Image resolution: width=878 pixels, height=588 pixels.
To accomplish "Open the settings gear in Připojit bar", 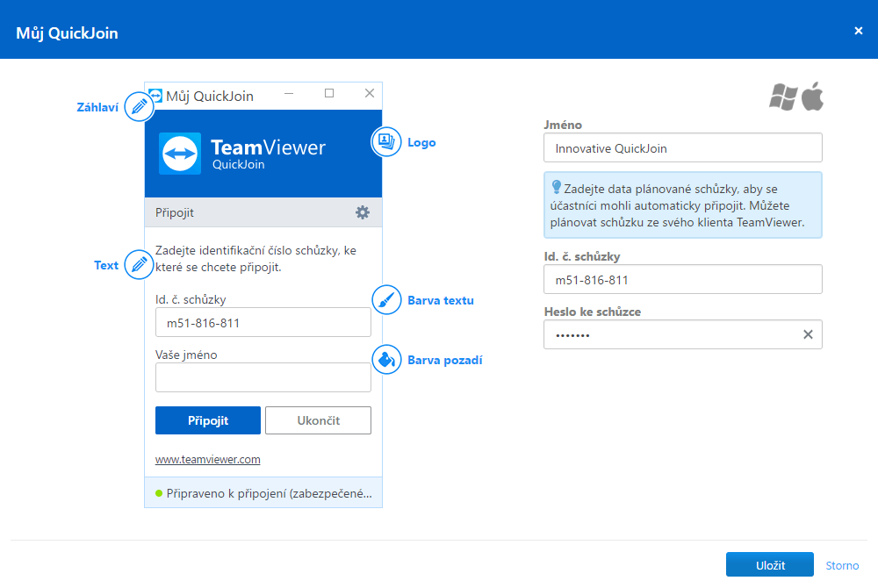I will 363,212.
